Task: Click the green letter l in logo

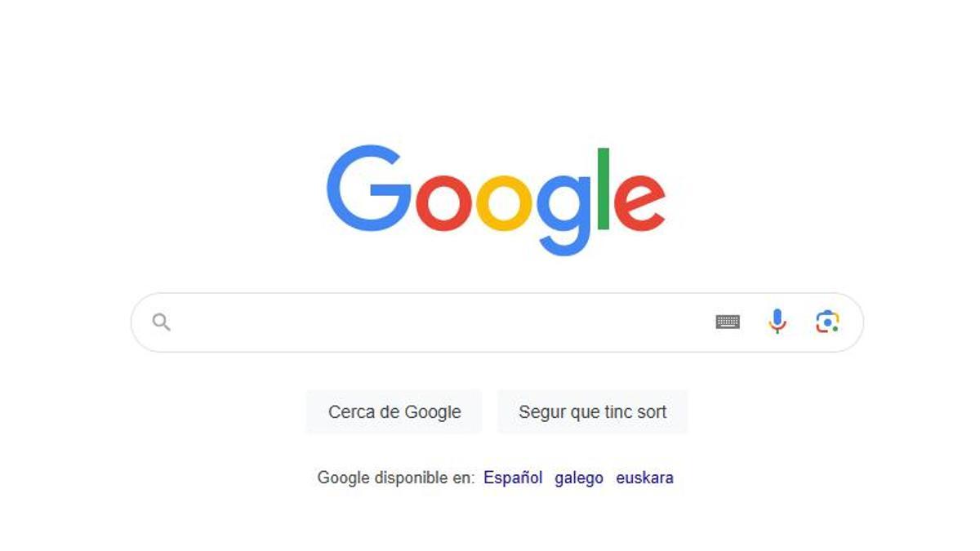Action: (604, 189)
